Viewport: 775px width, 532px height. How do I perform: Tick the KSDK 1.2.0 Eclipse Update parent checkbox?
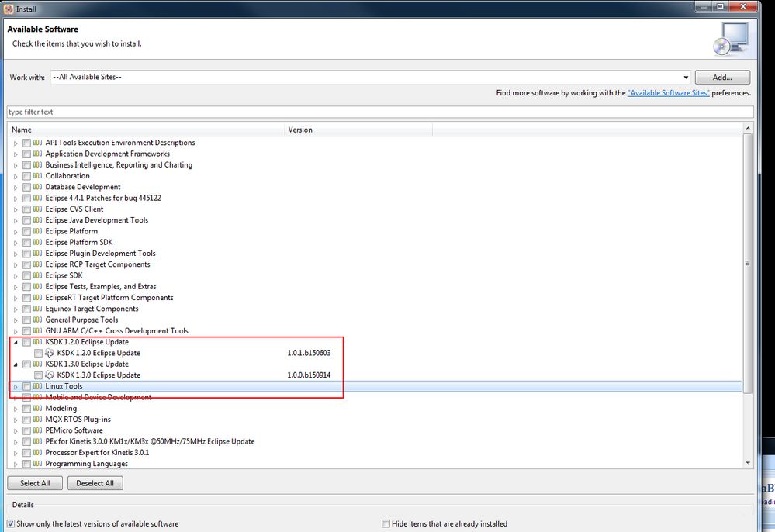[x=26, y=342]
